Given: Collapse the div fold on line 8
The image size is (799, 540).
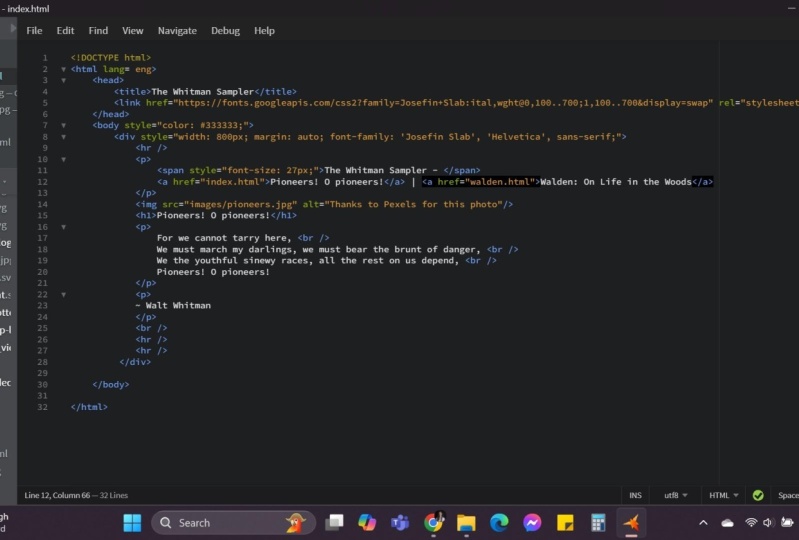Looking at the screenshot, I should [x=64, y=137].
